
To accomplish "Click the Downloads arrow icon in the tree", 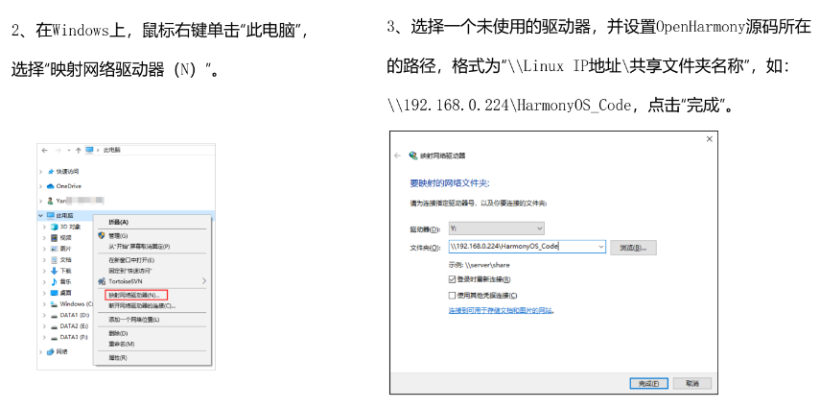I will coord(53,270).
